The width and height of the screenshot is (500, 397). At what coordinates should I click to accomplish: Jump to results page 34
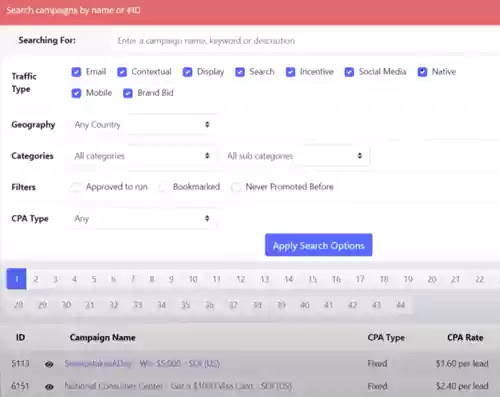(162, 305)
